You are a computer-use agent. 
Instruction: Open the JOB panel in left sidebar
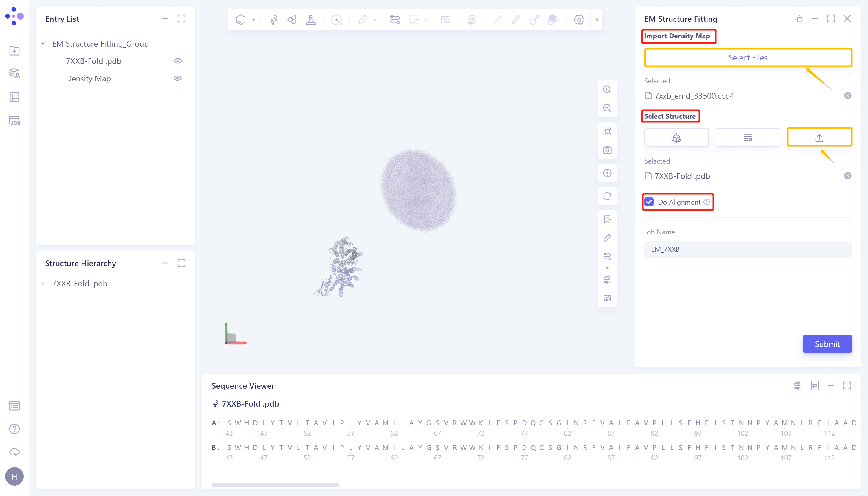click(14, 121)
